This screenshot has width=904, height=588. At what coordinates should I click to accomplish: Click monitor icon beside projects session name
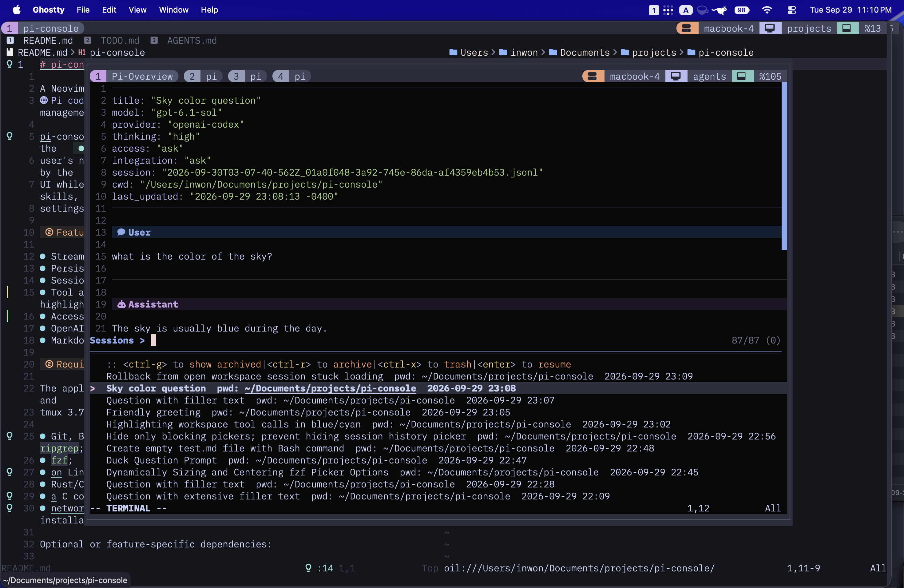770,29
